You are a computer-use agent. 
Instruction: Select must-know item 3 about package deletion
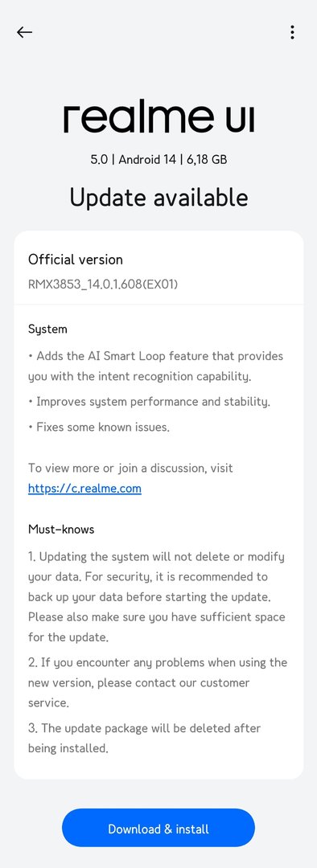coord(144,738)
